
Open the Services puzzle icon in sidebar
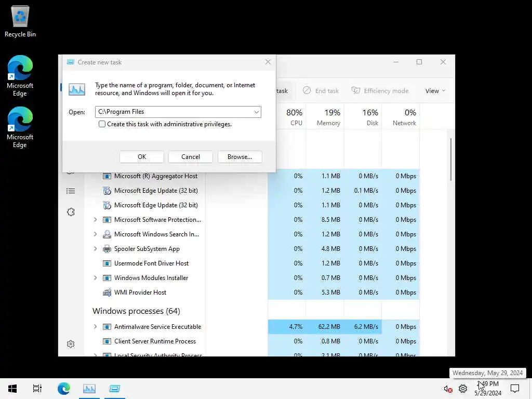[71, 212]
